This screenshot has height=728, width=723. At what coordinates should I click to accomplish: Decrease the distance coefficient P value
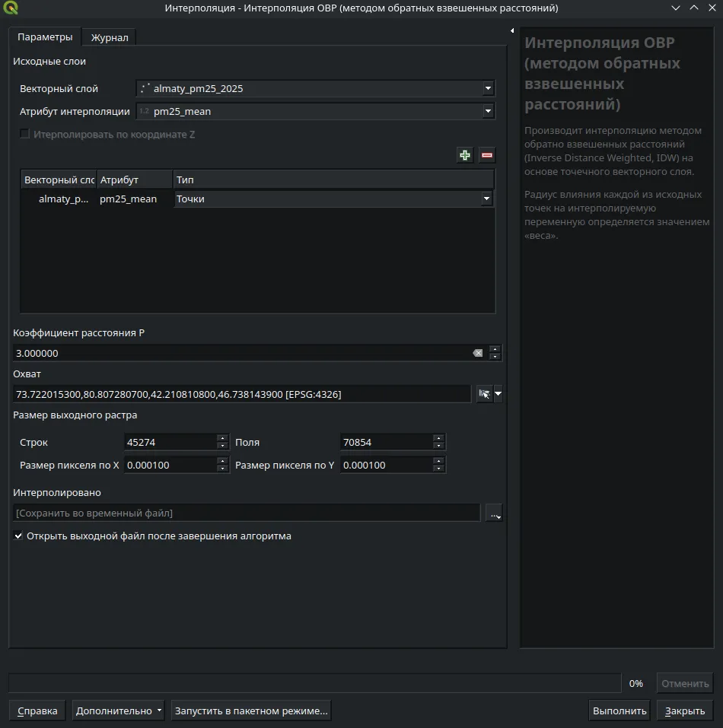coord(495,357)
